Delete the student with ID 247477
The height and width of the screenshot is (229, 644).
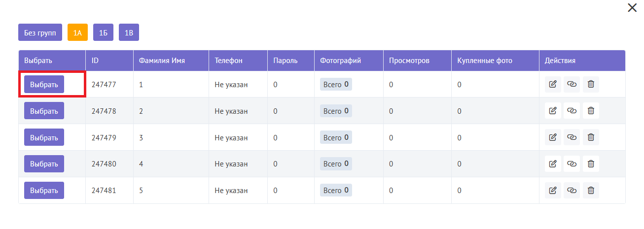tap(591, 84)
